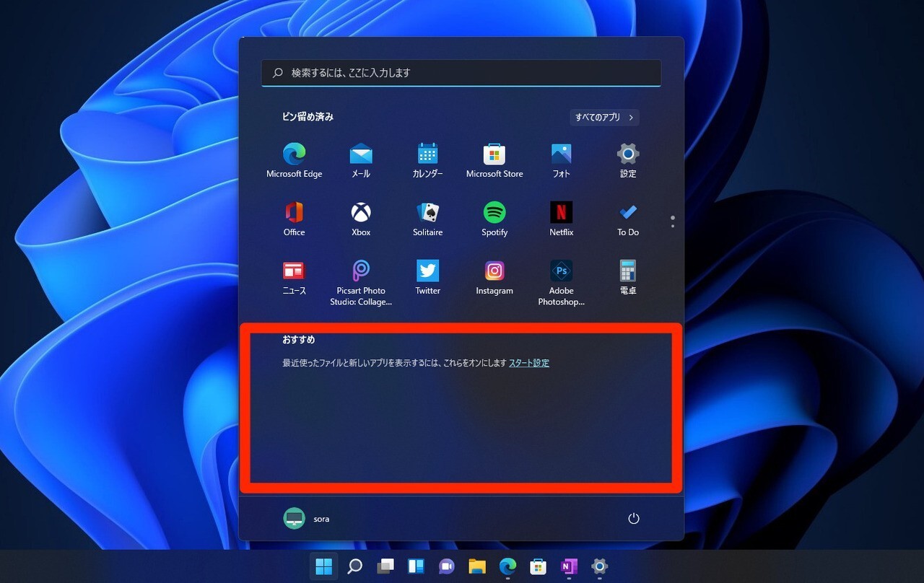Open the Widgets panel from the taskbar
This screenshot has height=583, width=924.
point(416,566)
